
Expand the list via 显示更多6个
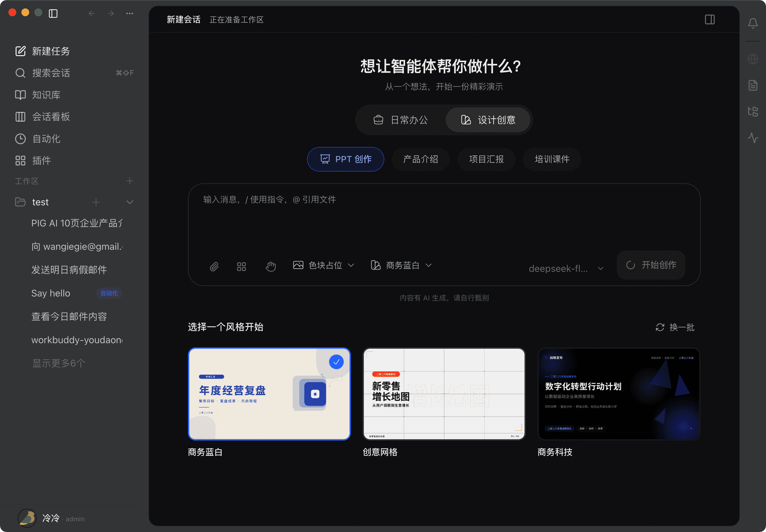click(59, 363)
